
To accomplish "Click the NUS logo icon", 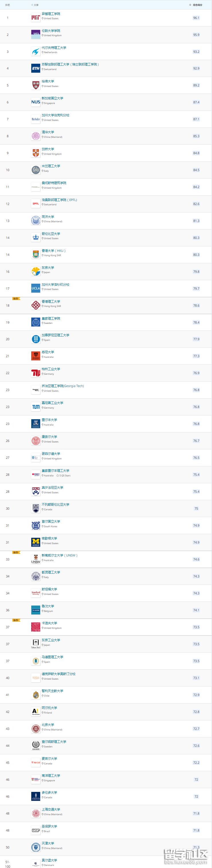I will click(36, 102).
